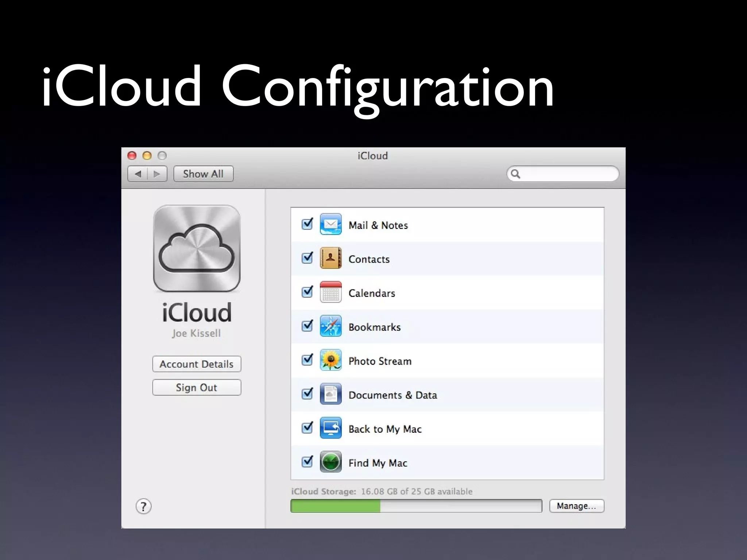747x560 pixels.
Task: Turn off the Photo Stream checkbox
Action: coord(307,359)
